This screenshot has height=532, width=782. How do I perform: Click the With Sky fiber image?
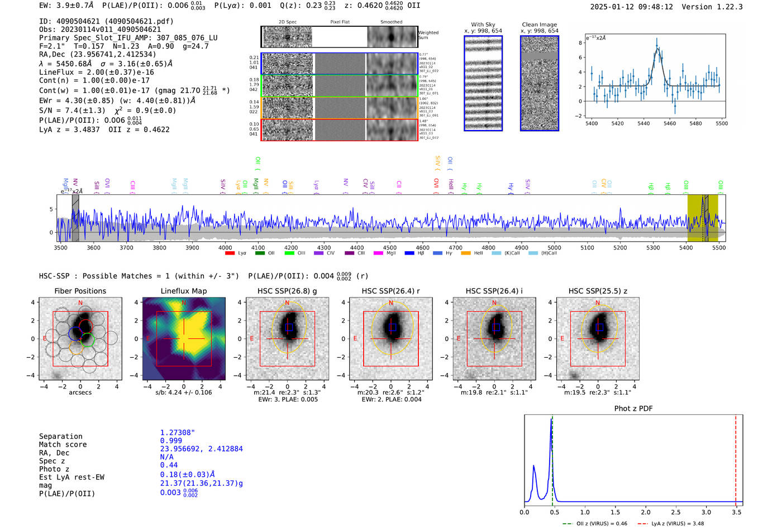click(483, 83)
